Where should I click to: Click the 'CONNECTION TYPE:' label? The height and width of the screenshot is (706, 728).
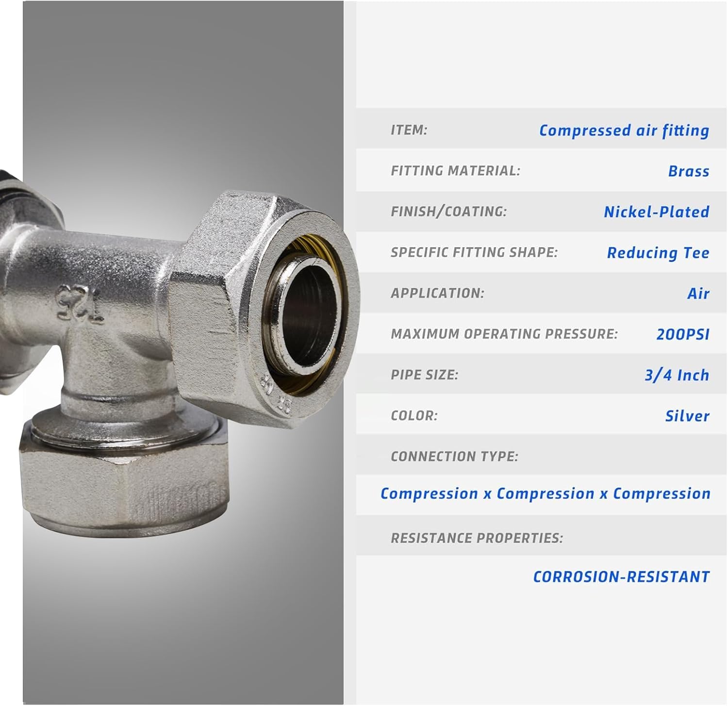pos(454,457)
